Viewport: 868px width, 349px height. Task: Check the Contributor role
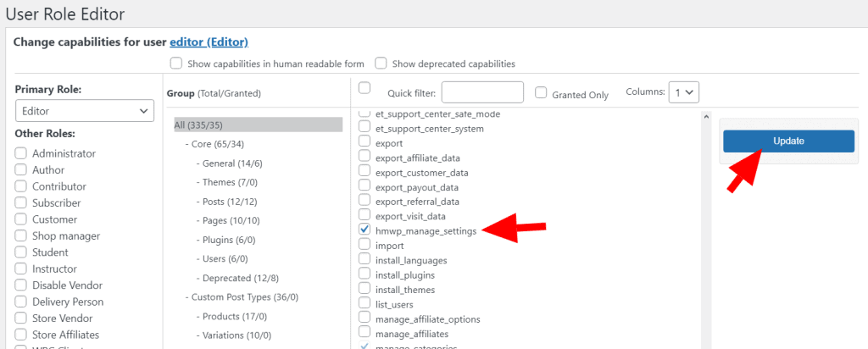(x=21, y=186)
